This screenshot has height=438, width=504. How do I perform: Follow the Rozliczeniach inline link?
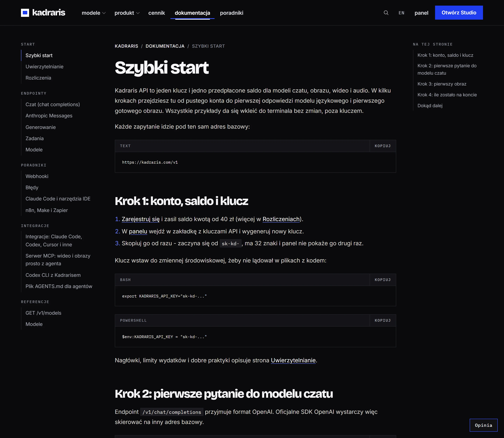(281, 219)
